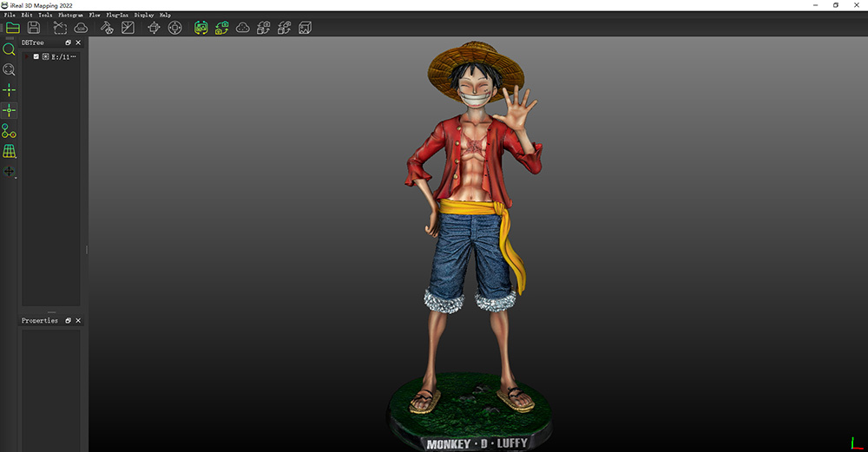Expand the E:/11 tree node arrow
This screenshot has width=868, height=452.
tap(27, 56)
